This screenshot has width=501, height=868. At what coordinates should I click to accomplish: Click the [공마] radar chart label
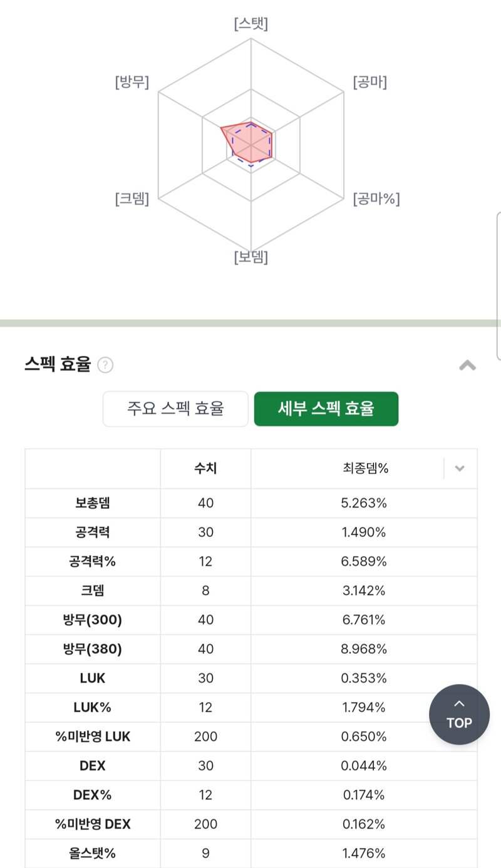coord(370,82)
